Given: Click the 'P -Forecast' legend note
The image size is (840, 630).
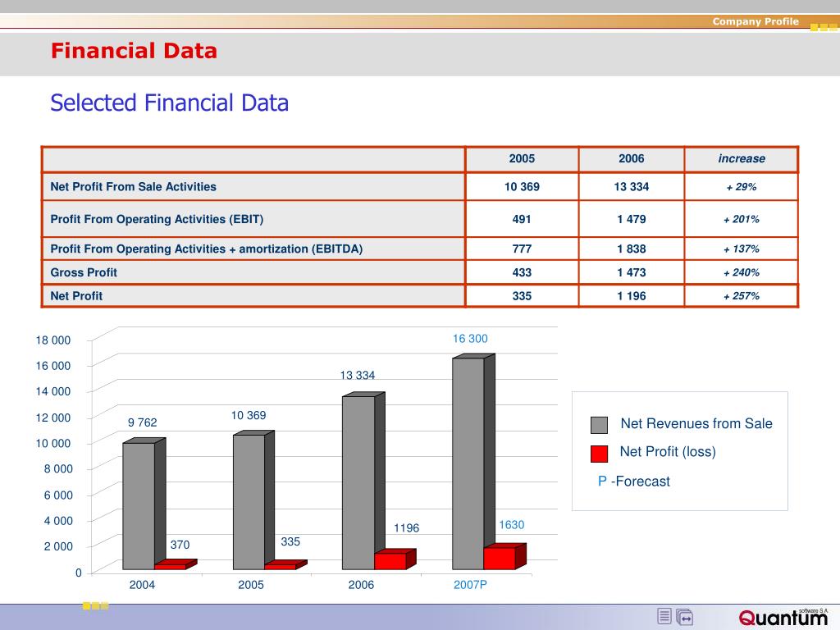Looking at the screenshot, I should [x=634, y=481].
